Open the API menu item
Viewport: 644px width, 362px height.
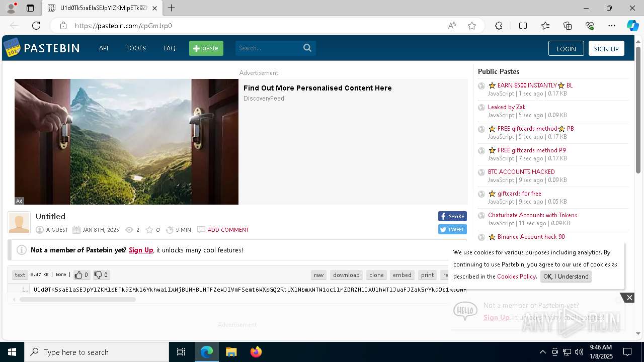click(104, 48)
